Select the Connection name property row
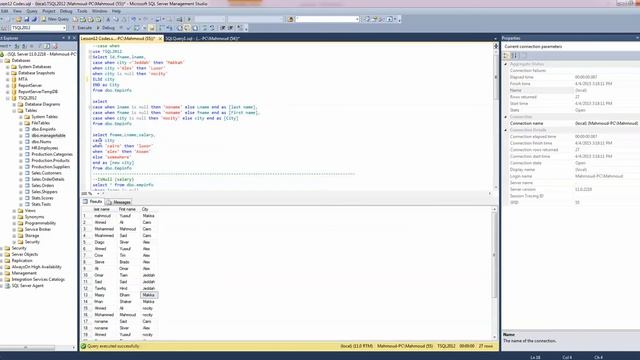640x360 pixels. pos(571,123)
